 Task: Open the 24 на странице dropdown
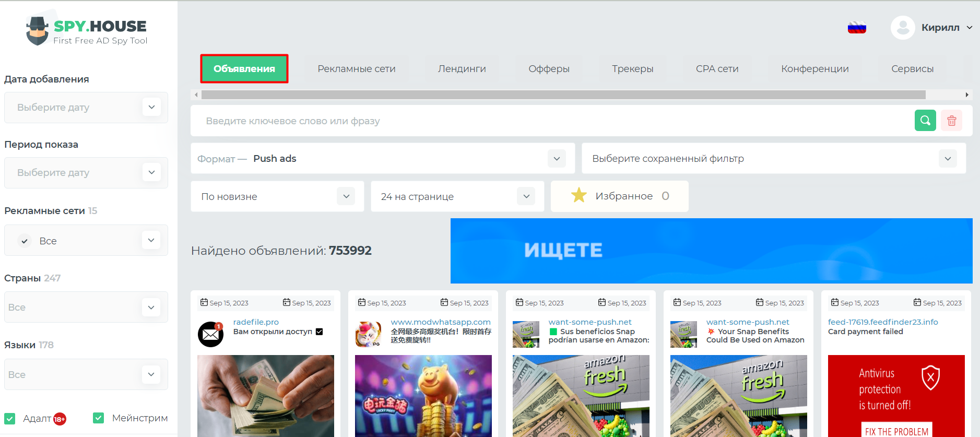(x=457, y=196)
